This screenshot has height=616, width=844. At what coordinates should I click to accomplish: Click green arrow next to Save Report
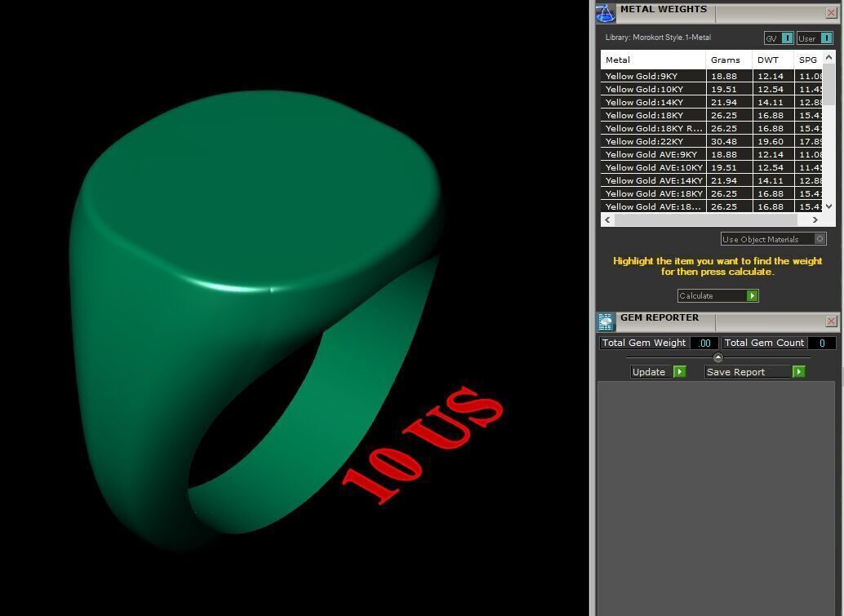799,372
